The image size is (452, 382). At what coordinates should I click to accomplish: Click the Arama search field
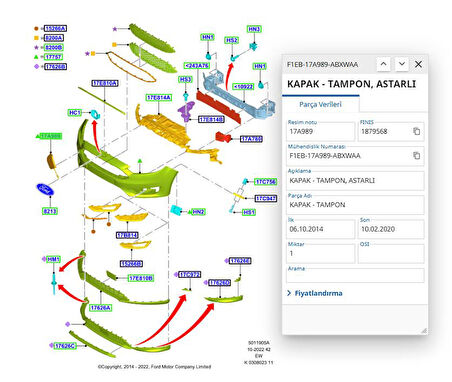click(355, 276)
